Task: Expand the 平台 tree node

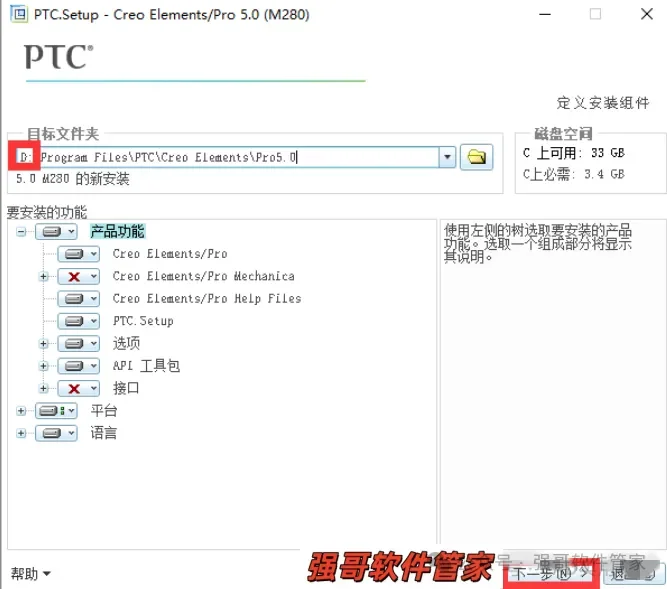Action: click(x=21, y=411)
